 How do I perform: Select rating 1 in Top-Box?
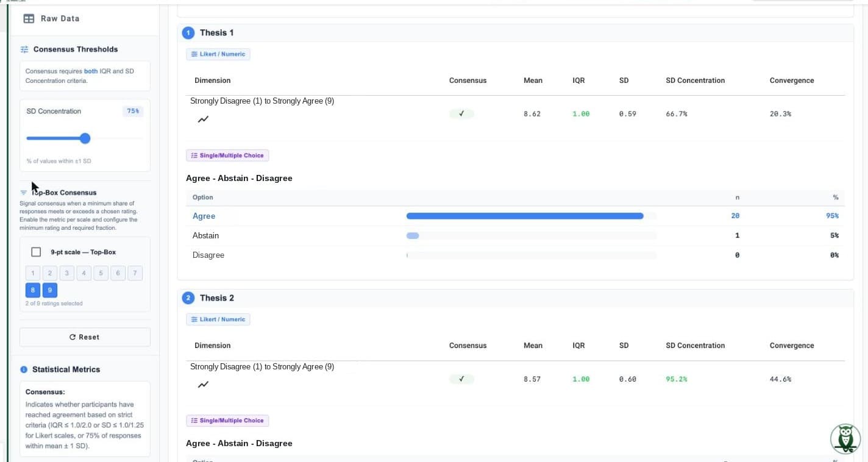point(33,273)
